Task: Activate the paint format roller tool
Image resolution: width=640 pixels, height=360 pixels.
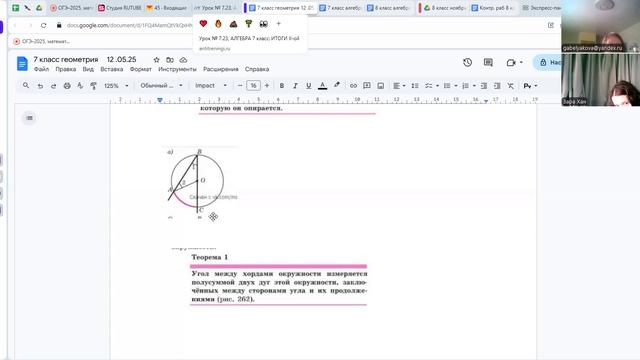Action: point(93,86)
